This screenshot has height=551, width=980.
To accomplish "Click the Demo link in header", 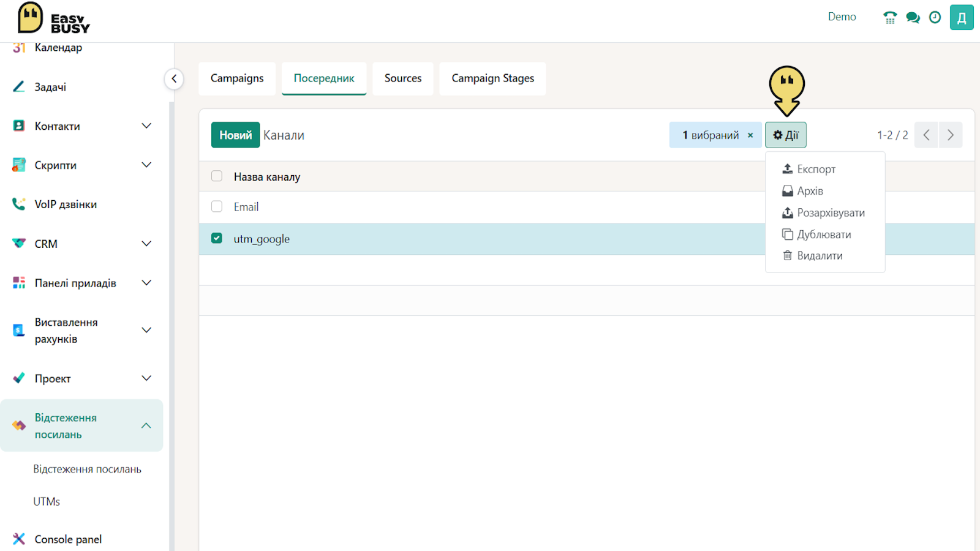I will [842, 17].
